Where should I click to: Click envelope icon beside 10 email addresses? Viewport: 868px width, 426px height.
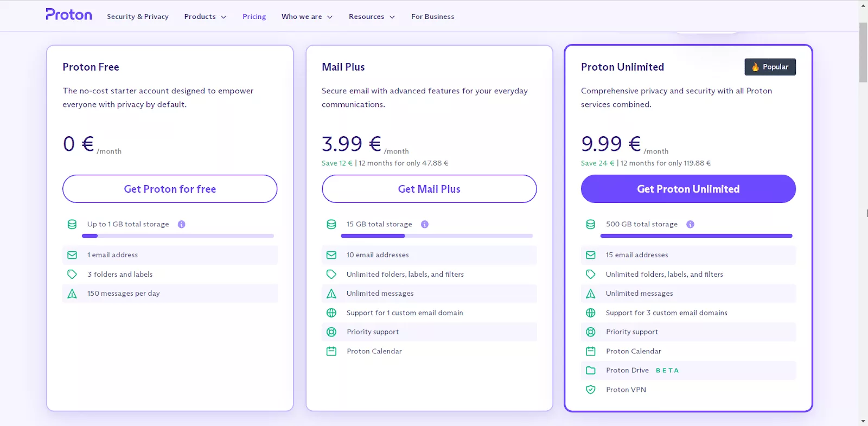click(x=331, y=255)
